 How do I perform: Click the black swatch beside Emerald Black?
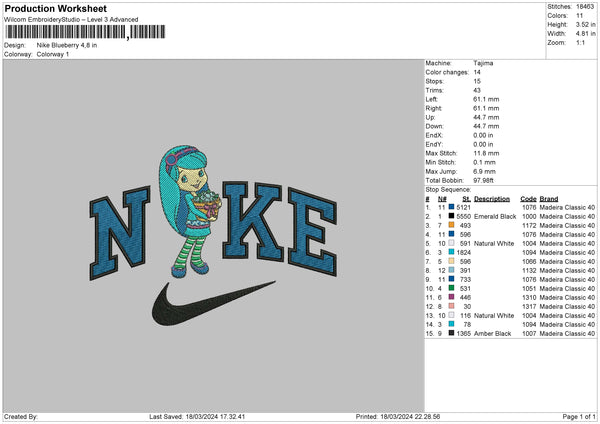[x=451, y=216]
